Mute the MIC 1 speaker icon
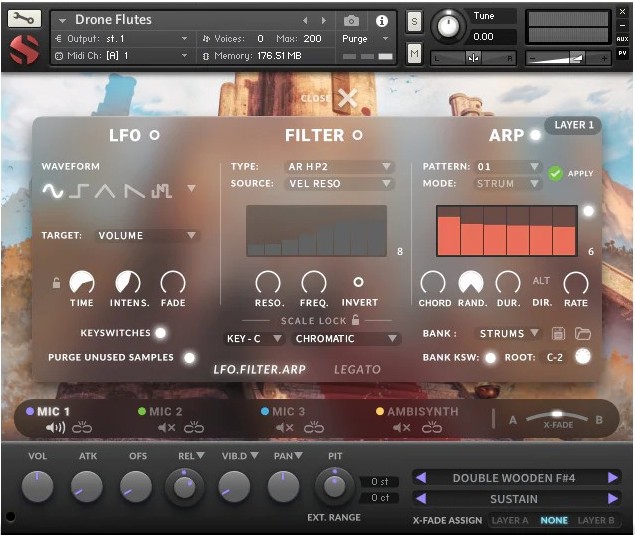This screenshot has width=635, height=535. click(x=55, y=427)
